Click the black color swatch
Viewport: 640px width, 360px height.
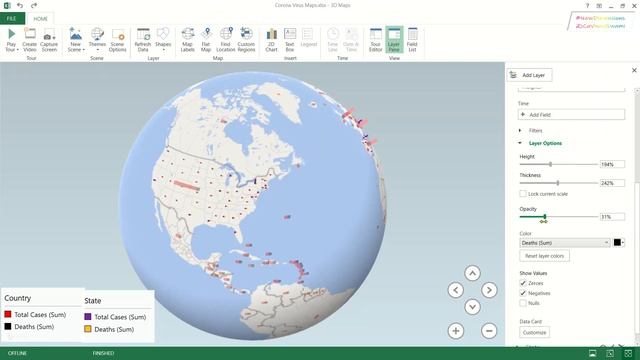click(x=617, y=242)
